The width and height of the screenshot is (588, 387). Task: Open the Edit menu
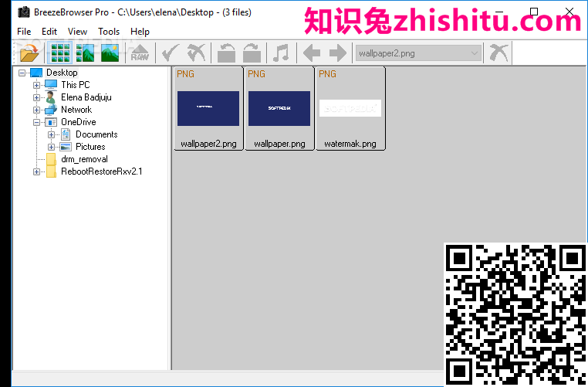(49, 32)
